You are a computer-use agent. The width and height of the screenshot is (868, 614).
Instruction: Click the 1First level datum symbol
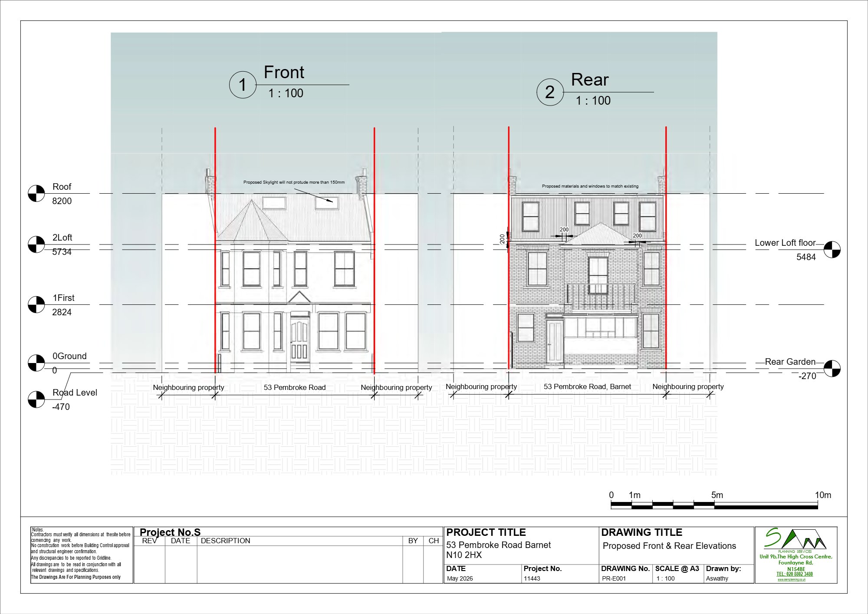(36, 305)
